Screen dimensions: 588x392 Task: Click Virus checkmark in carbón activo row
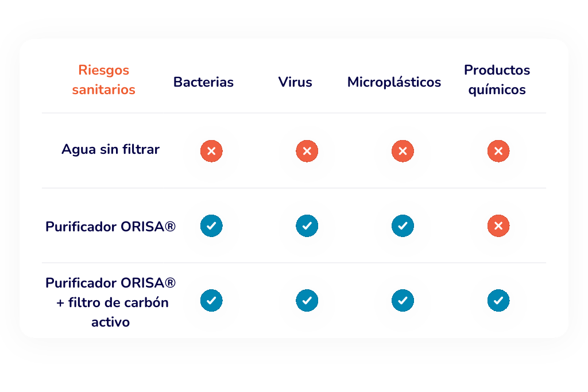pyautogui.click(x=307, y=301)
